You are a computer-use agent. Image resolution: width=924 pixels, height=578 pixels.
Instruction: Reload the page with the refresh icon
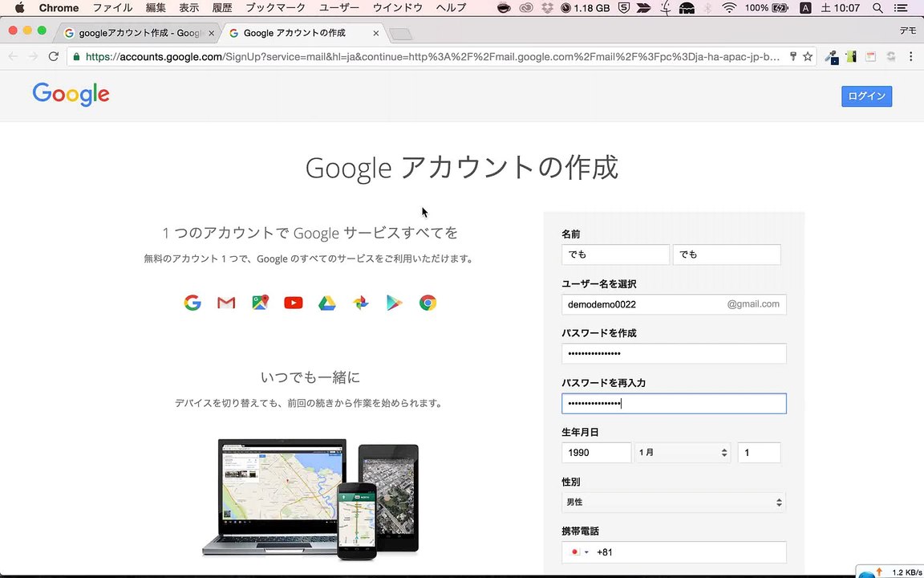pos(54,57)
